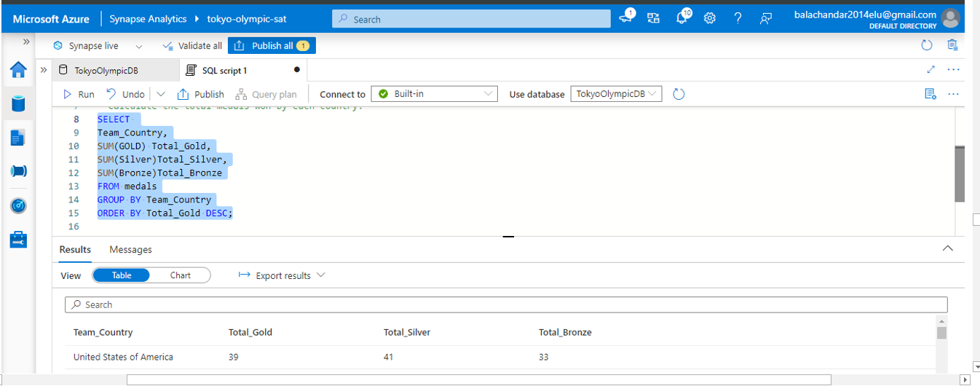Image resolution: width=980 pixels, height=386 pixels.
Task: Undo the last script change
Action: [x=125, y=94]
